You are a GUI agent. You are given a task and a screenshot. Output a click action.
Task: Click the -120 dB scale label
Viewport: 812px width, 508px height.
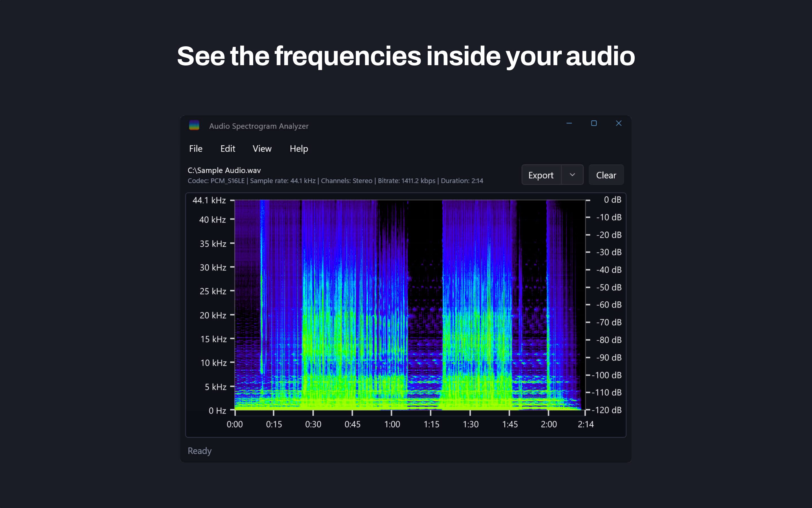[x=606, y=410]
